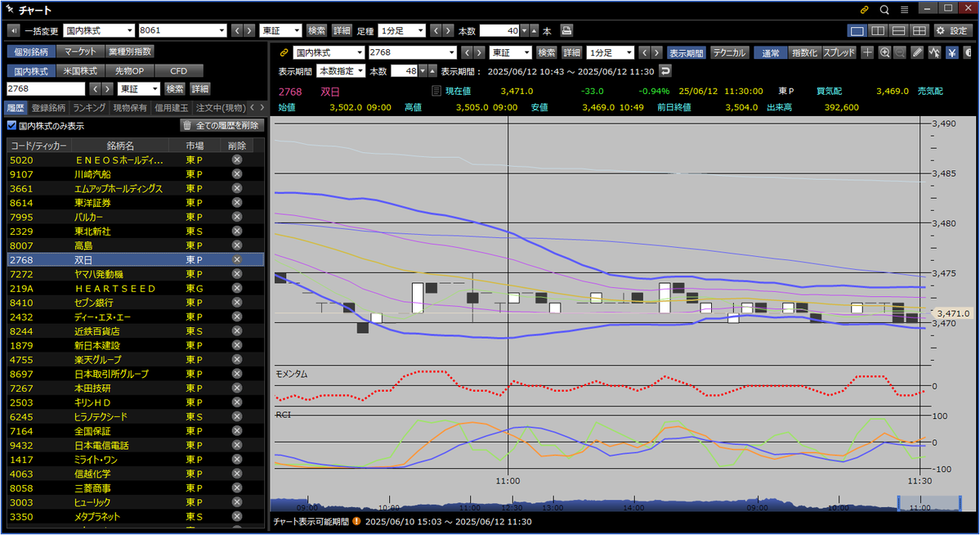
Task: Remove セブン銀行 from the history list
Action: (x=237, y=302)
